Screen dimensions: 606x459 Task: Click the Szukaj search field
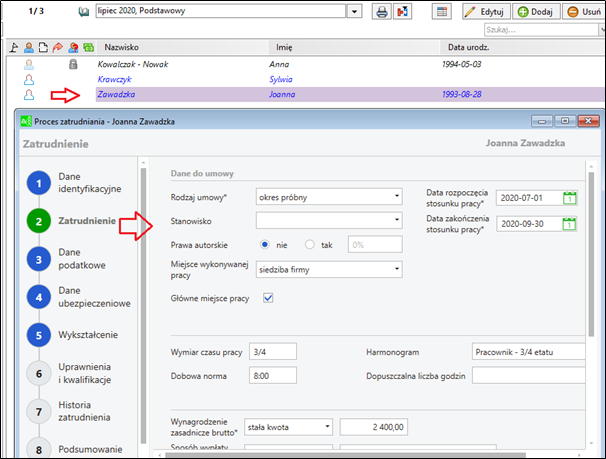click(541, 30)
